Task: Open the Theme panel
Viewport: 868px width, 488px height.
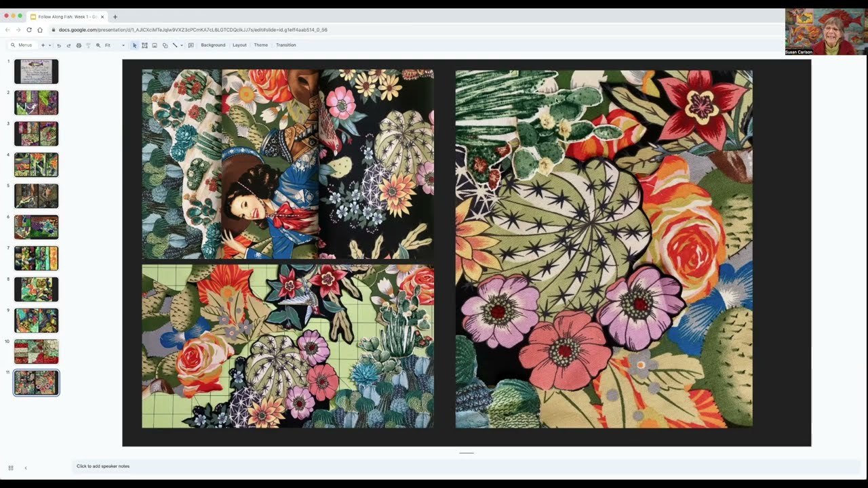Action: coord(261,45)
